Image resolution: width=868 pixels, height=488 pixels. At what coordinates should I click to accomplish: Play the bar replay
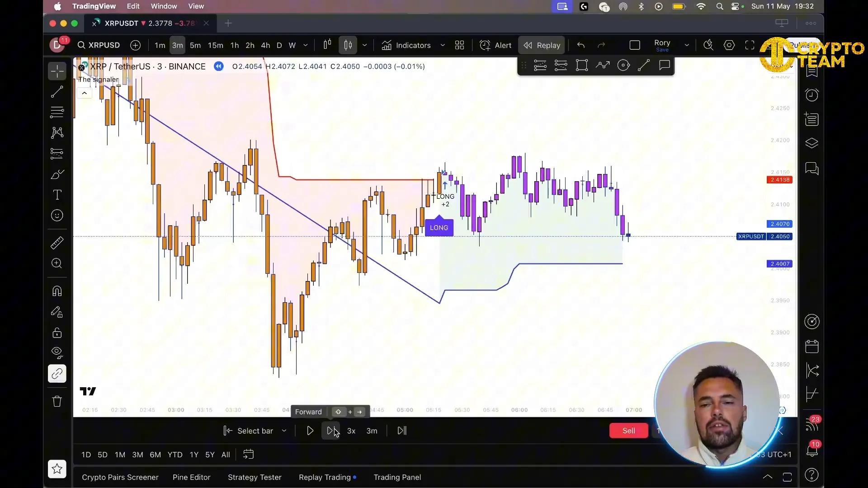tap(310, 431)
